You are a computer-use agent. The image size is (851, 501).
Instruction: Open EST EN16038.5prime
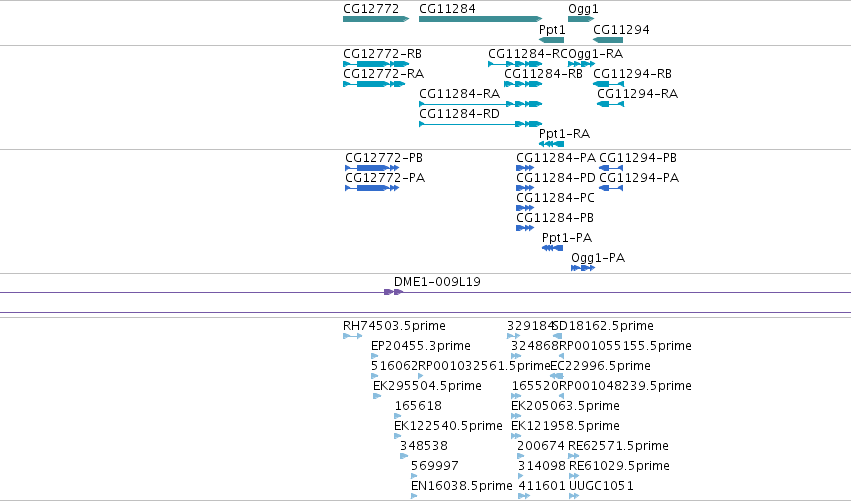coord(462,486)
